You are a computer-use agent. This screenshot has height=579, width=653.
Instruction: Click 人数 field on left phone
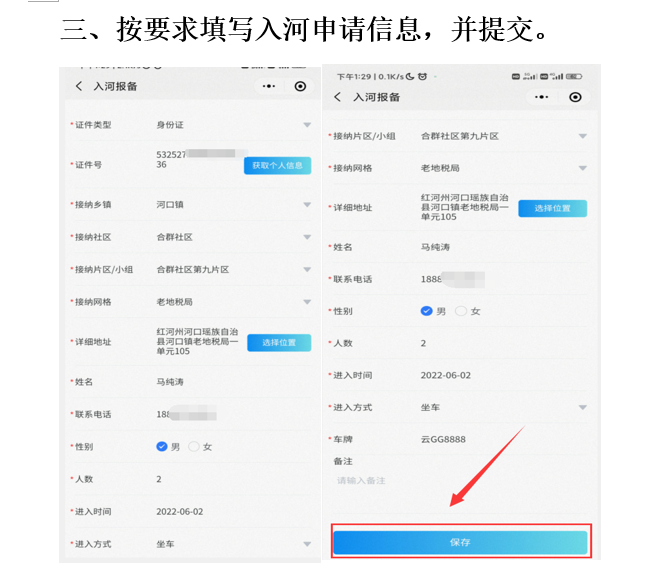159,479
